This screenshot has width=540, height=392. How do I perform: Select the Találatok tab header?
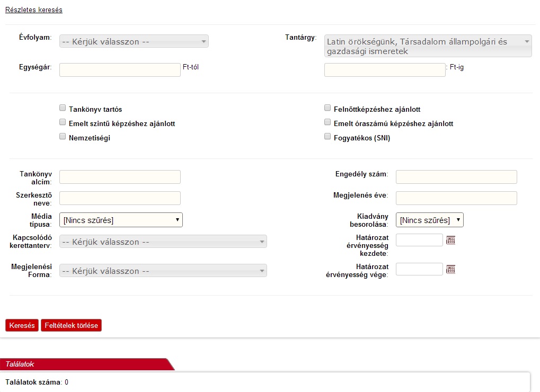[20, 364]
